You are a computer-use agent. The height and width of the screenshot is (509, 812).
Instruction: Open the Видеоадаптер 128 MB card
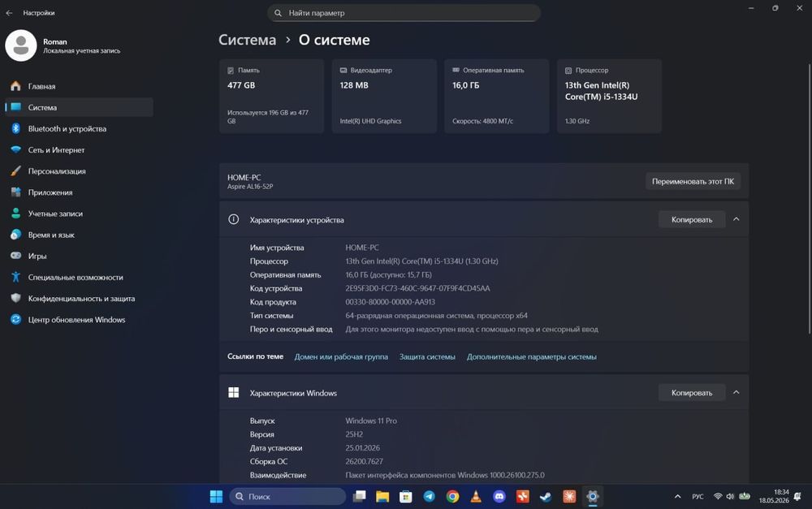[x=384, y=97]
